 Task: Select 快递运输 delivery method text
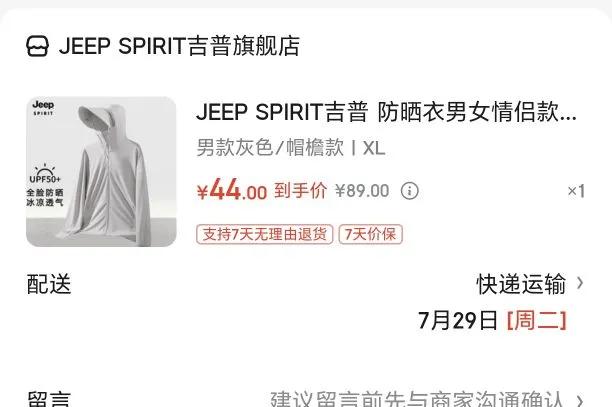click(521, 284)
